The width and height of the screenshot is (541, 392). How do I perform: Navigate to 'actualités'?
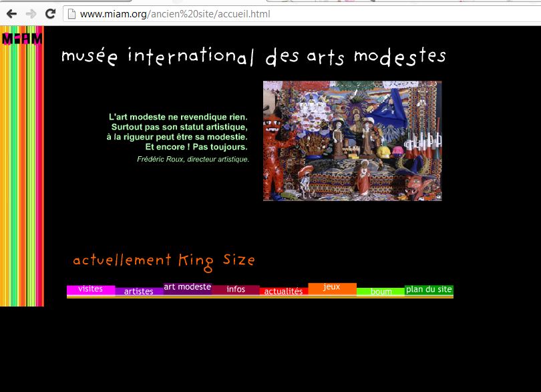(283, 291)
